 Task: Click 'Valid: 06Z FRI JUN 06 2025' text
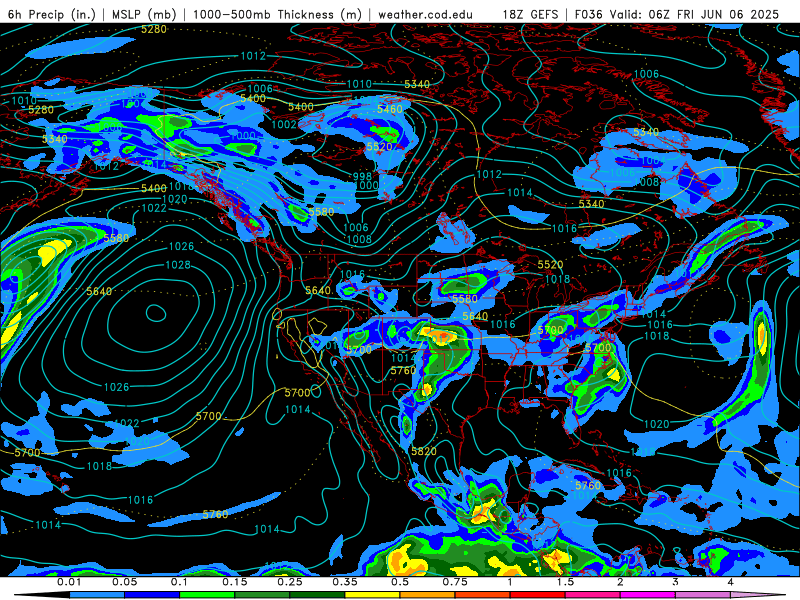coord(694,14)
